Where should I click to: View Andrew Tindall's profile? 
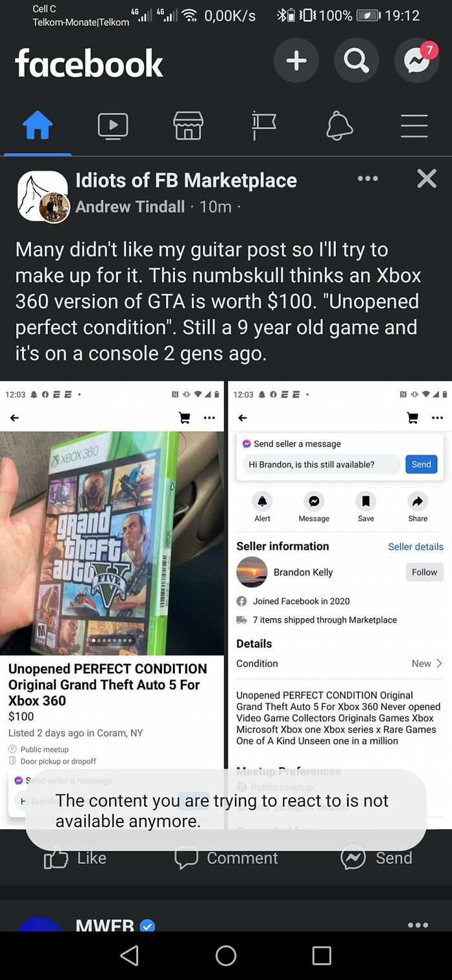[130, 207]
